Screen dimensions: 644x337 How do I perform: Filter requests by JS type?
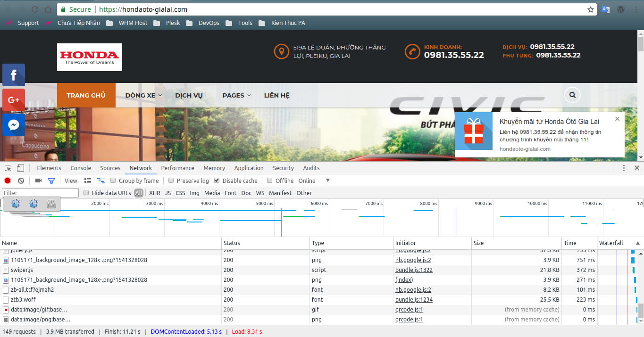point(168,193)
